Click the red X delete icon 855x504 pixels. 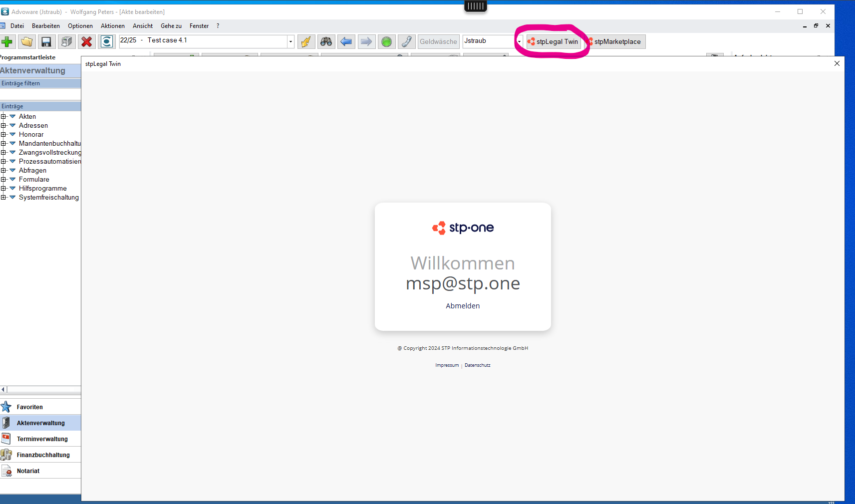(87, 42)
